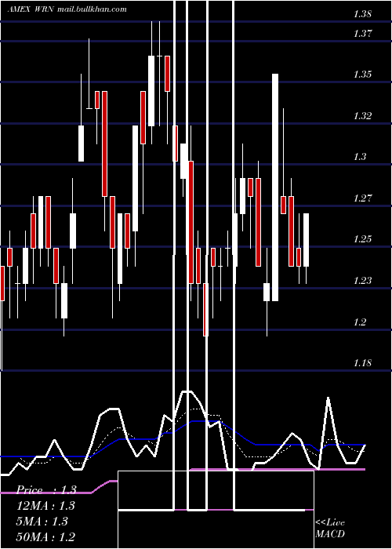Image resolution: width=392 pixels, height=549 pixels.
Task: Click the Price : 1.3 legend text
Action: click(x=46, y=490)
